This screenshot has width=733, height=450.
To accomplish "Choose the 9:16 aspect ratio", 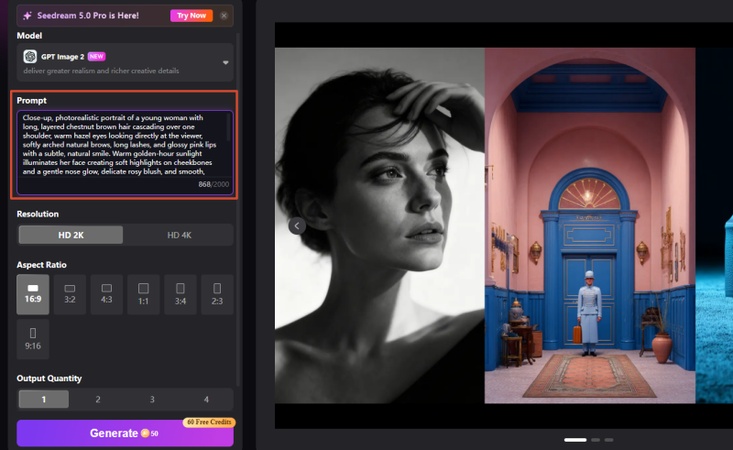I will click(33, 339).
